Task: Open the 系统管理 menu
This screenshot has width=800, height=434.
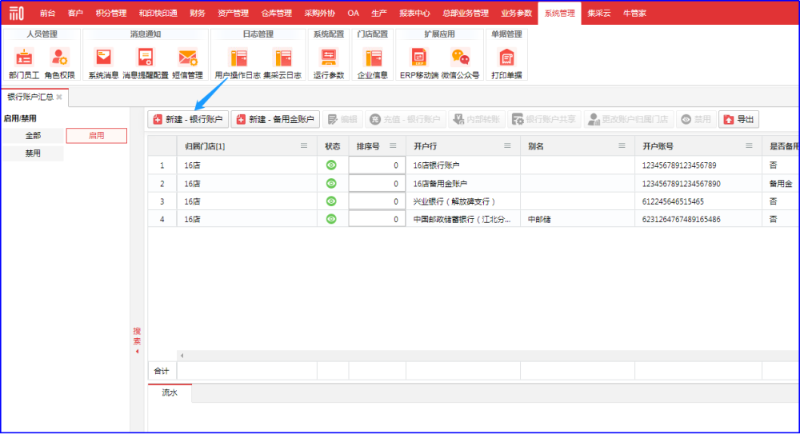Action: point(559,13)
